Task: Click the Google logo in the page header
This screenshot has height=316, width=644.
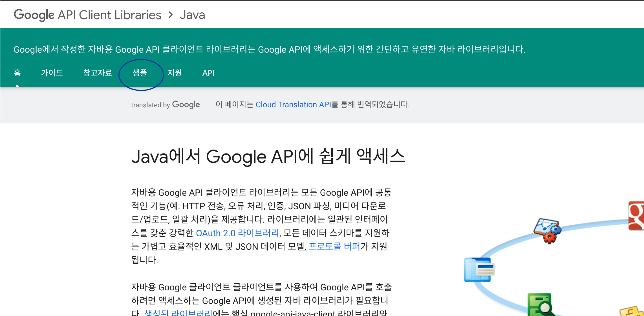Action: click(34, 15)
